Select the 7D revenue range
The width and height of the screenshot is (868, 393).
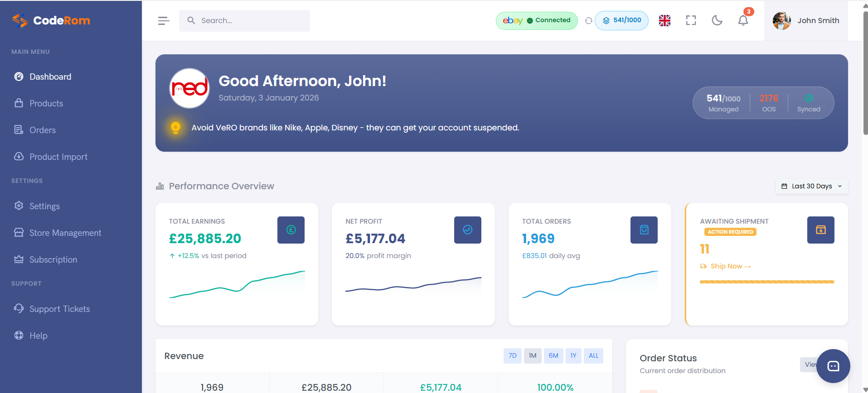(513, 356)
